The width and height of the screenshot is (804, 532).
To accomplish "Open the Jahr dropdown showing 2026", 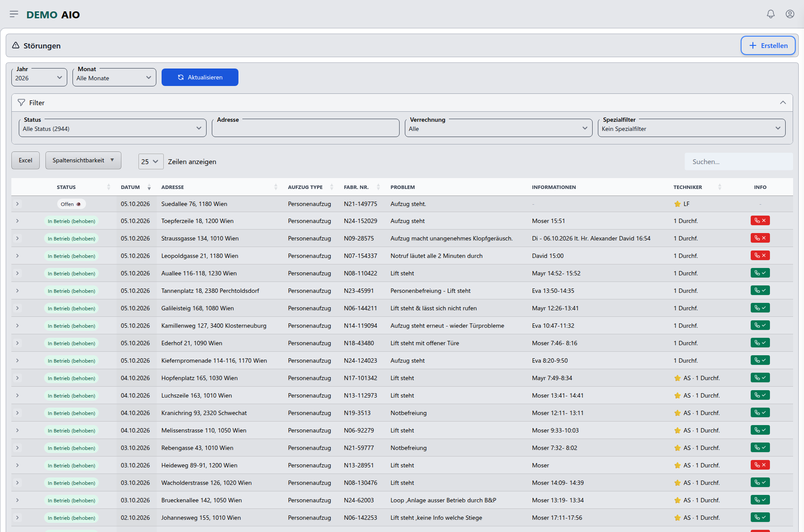I will [39, 78].
